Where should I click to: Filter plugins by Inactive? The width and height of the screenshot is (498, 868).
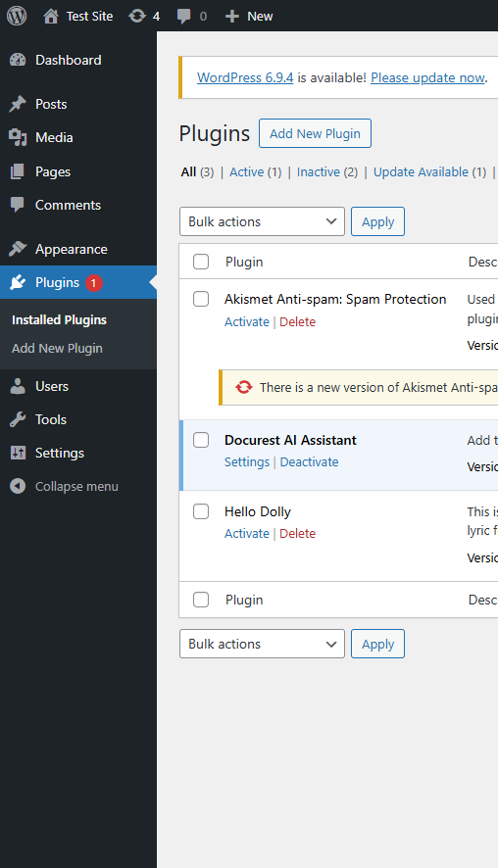coord(319,172)
